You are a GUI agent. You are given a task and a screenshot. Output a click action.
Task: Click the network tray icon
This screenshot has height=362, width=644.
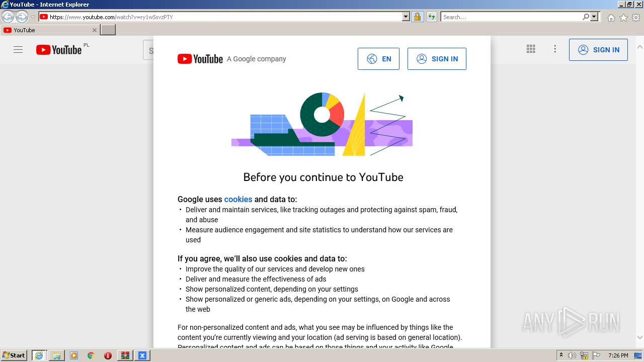(584, 355)
